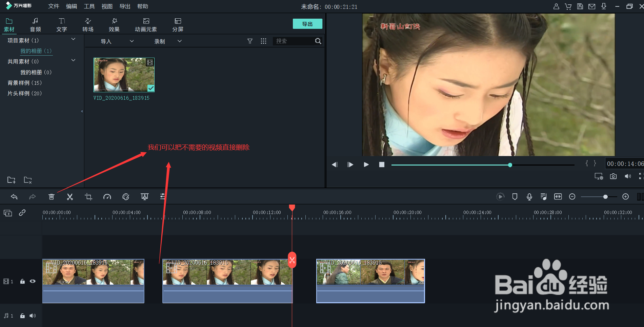Switch to the 效果 tab
This screenshot has height=327, width=644.
(x=114, y=25)
